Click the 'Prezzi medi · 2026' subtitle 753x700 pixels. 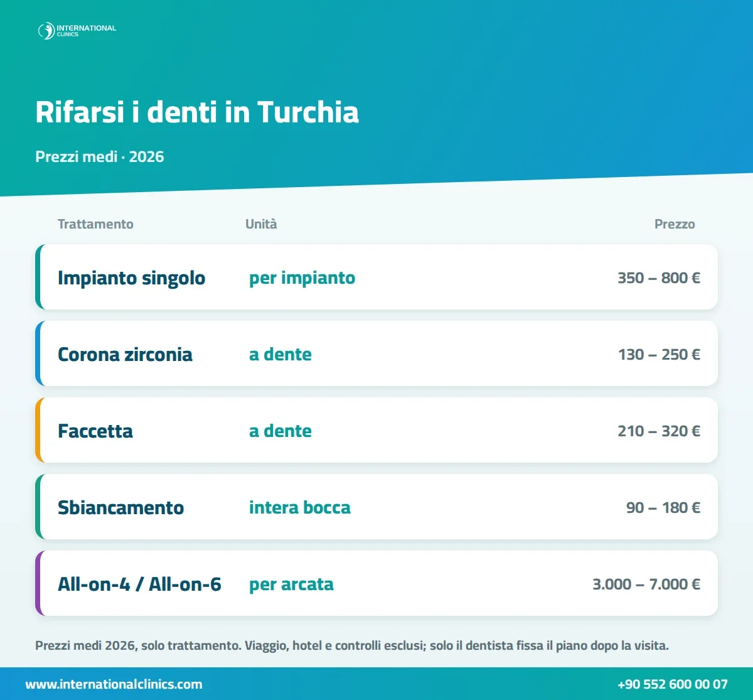[x=100, y=156]
